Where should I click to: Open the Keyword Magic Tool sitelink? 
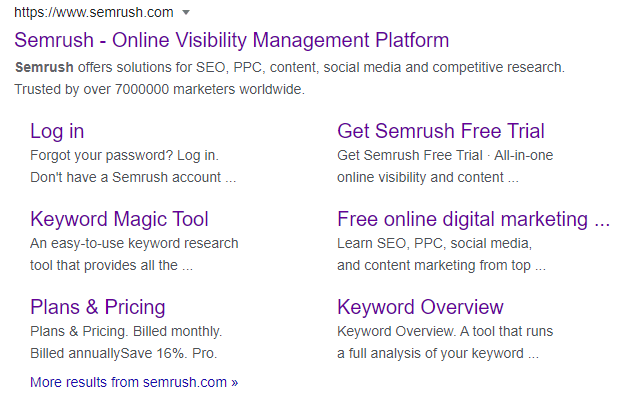[x=119, y=219]
